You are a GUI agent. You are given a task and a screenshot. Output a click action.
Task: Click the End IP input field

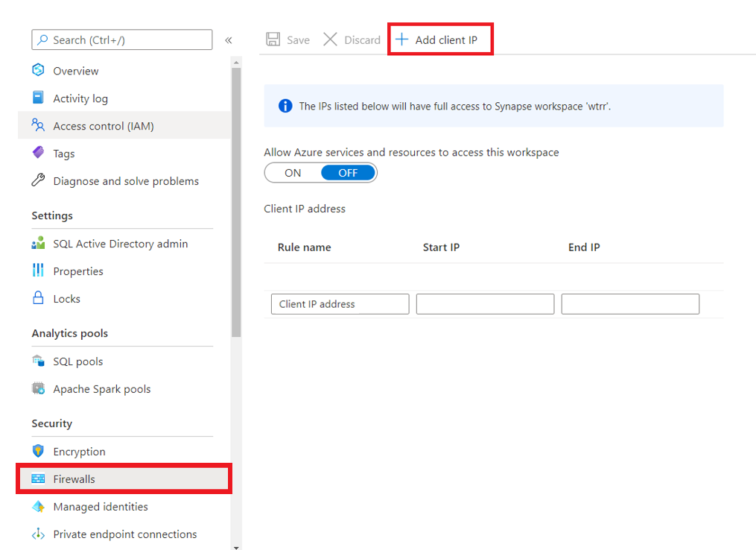(630, 304)
